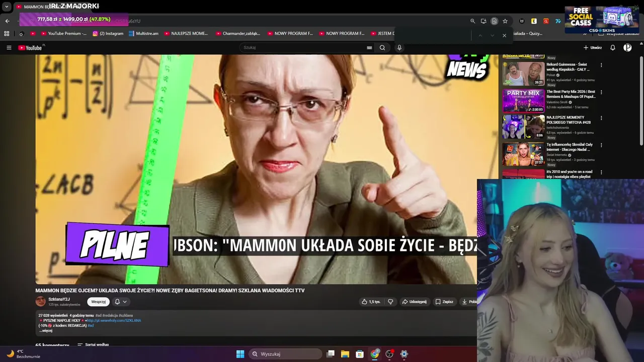Viewport: 644px width, 362px height.
Task: Open the (2) Instagram bookmark
Action: click(108, 34)
